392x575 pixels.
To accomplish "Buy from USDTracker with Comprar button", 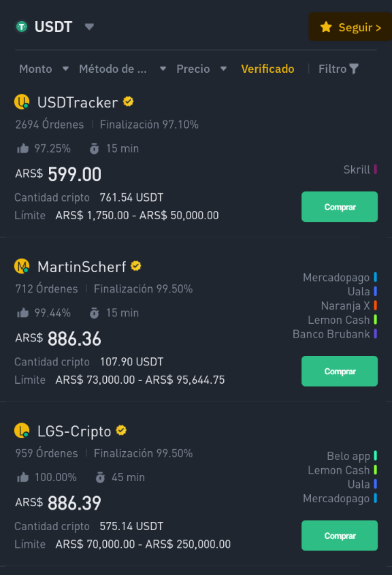I will point(339,206).
